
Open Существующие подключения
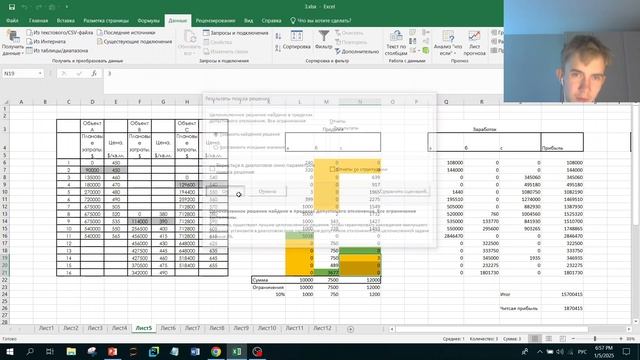(x=134, y=41)
